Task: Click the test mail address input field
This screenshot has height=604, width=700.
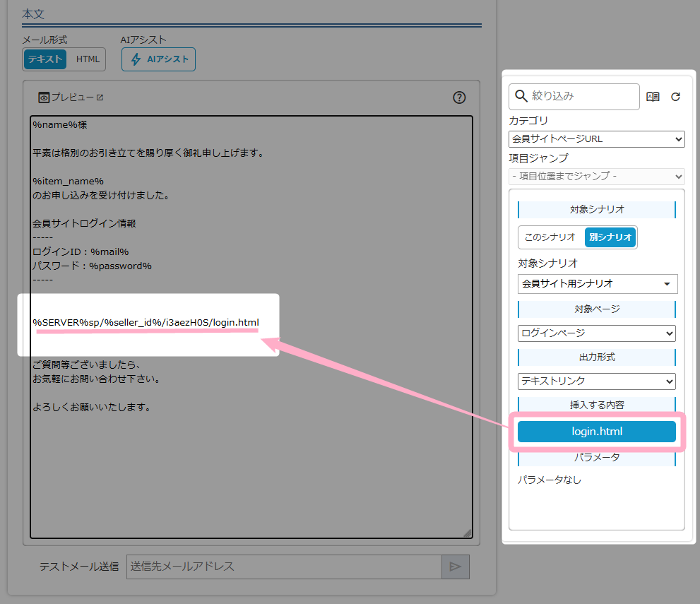Action: coord(284,567)
